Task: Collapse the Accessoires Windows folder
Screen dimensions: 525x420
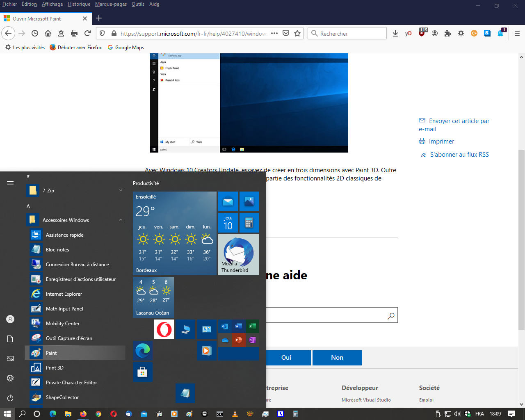Action: coord(75,220)
